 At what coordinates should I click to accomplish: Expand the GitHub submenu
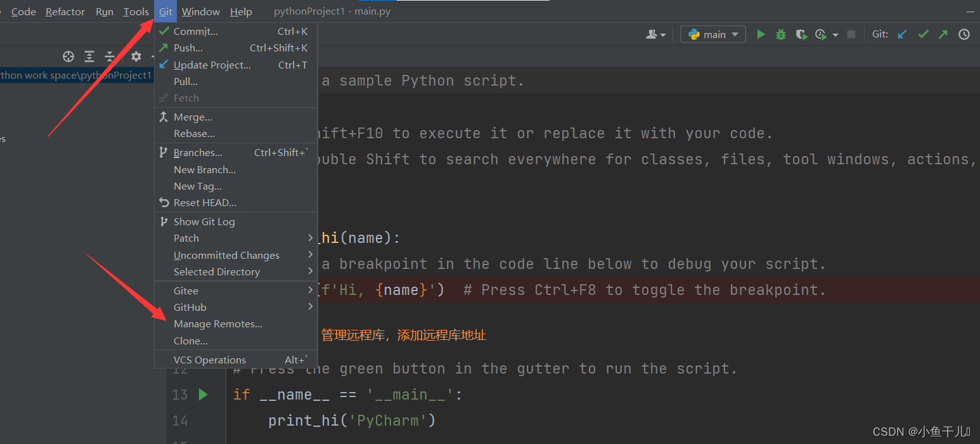[x=236, y=307]
